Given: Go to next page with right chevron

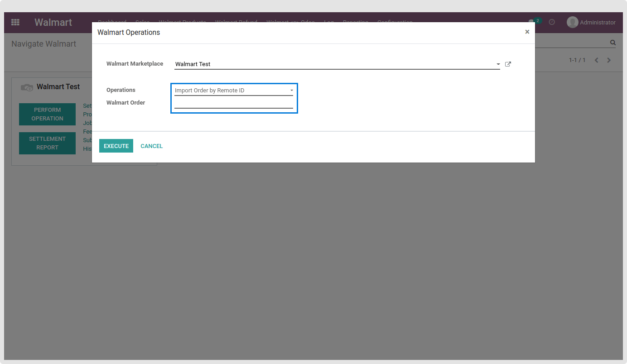Looking at the screenshot, I should click(609, 60).
